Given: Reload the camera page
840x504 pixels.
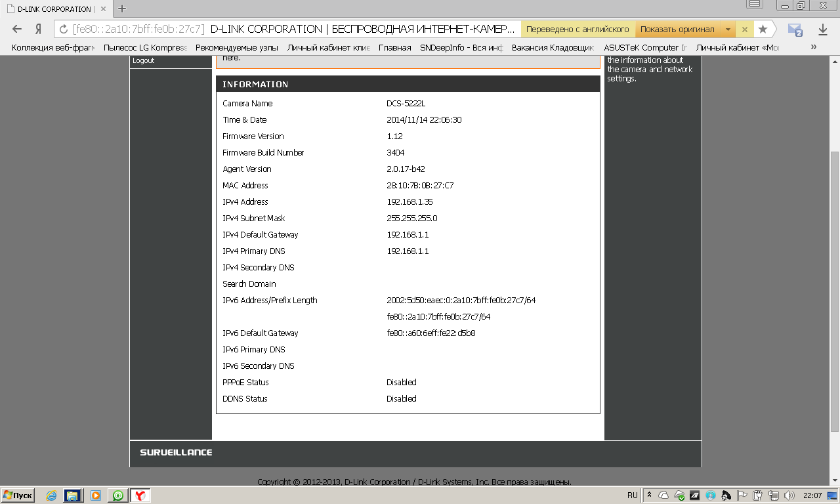Looking at the screenshot, I should (63, 30).
